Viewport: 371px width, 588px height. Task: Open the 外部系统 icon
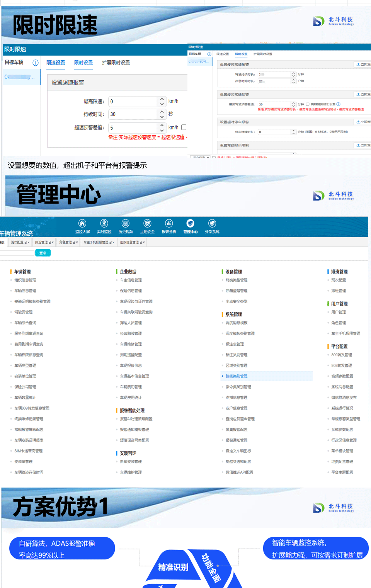coord(212,223)
